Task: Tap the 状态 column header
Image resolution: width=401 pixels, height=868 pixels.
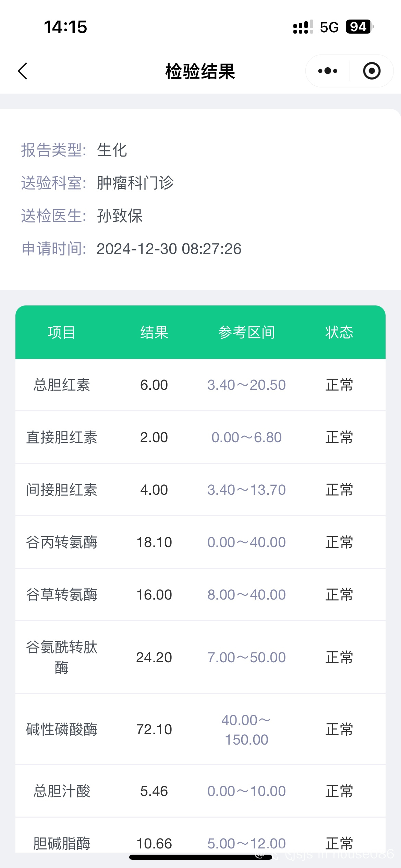Action: point(339,333)
